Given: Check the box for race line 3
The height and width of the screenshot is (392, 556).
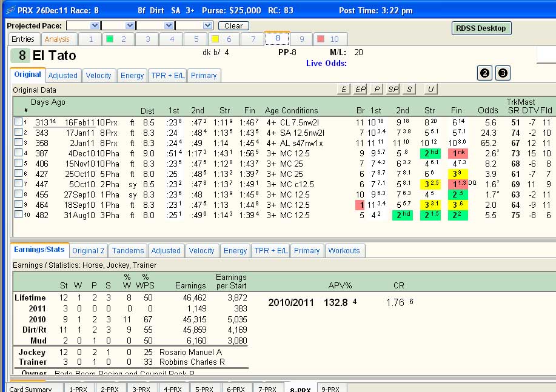Looking at the screenshot, I should point(18,142).
